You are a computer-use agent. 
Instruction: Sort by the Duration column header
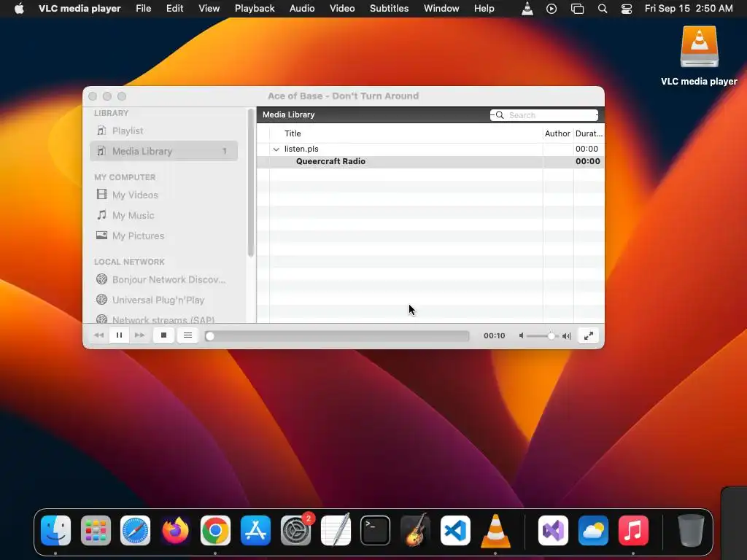[x=589, y=134]
